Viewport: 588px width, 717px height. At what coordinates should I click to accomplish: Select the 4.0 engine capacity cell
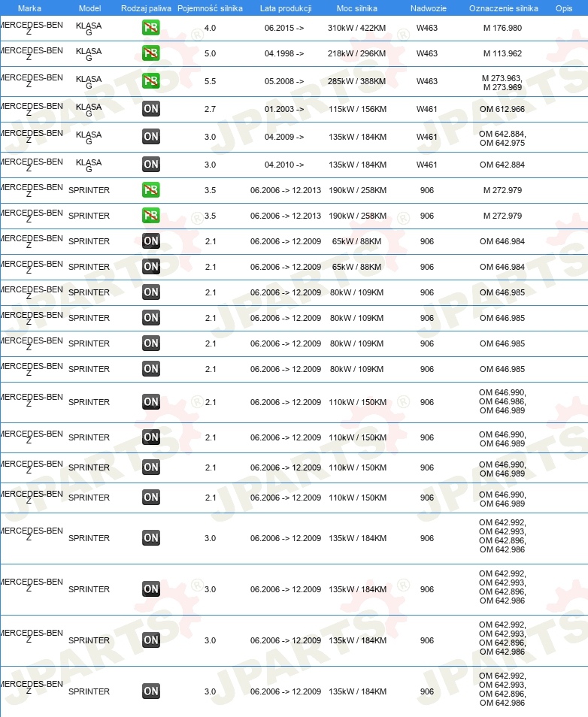tap(210, 28)
